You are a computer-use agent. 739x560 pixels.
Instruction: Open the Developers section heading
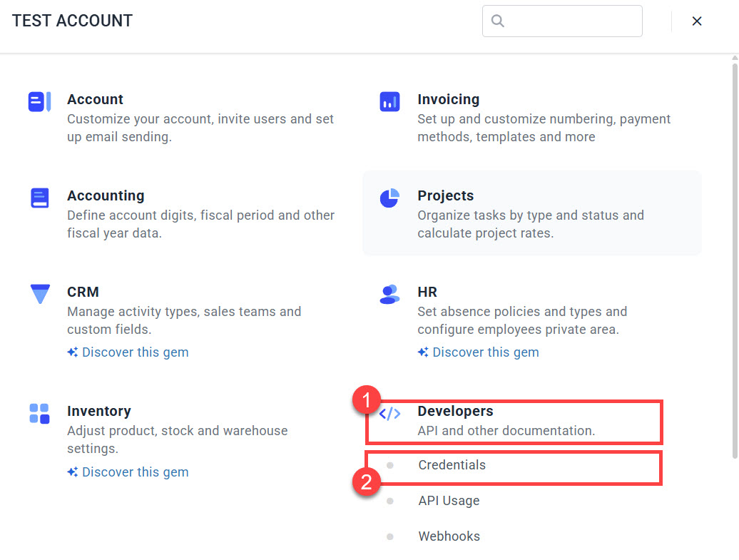455,411
